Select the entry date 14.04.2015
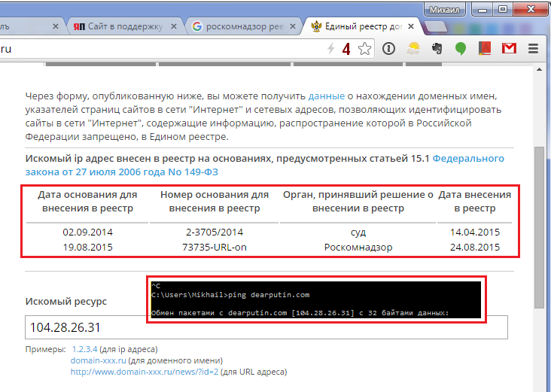Viewport: 551px width, 392px height. (475, 232)
